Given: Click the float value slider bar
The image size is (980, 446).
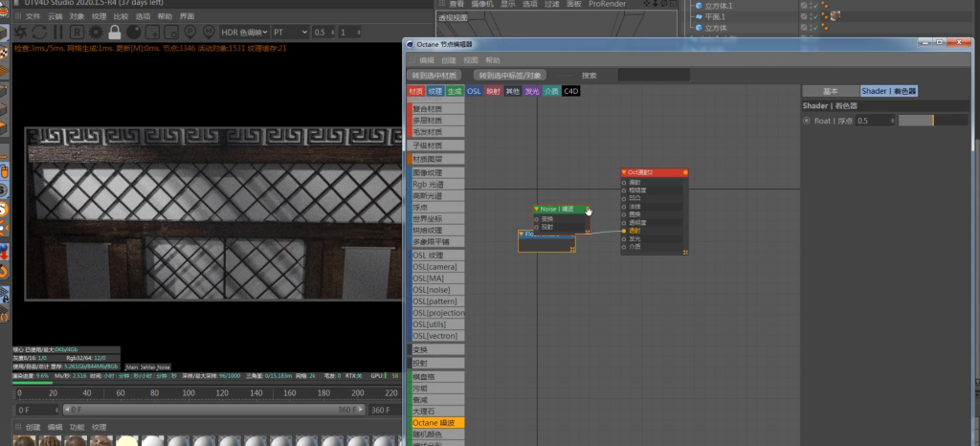Looking at the screenshot, I should (933, 121).
